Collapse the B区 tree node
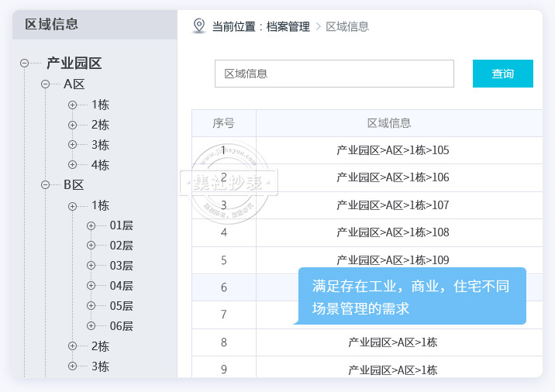 click(x=45, y=184)
